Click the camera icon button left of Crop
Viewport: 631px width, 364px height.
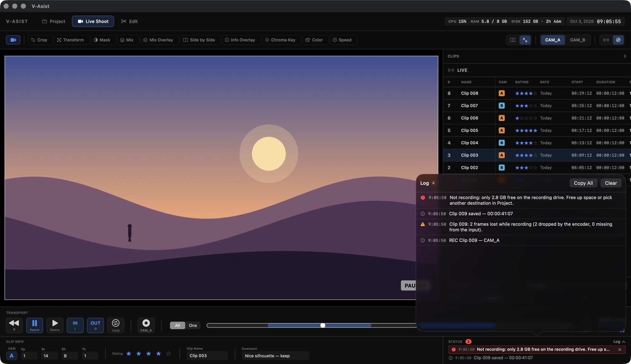coord(13,40)
